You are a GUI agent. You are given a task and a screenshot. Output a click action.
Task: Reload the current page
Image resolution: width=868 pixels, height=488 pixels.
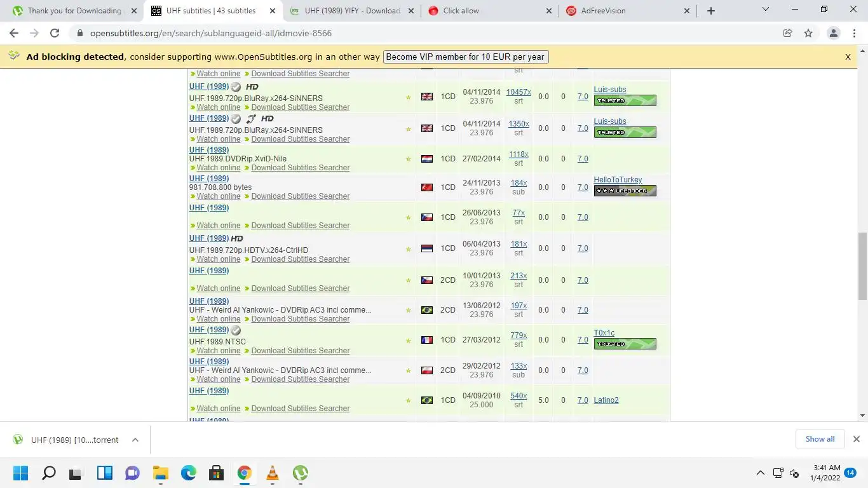(55, 33)
